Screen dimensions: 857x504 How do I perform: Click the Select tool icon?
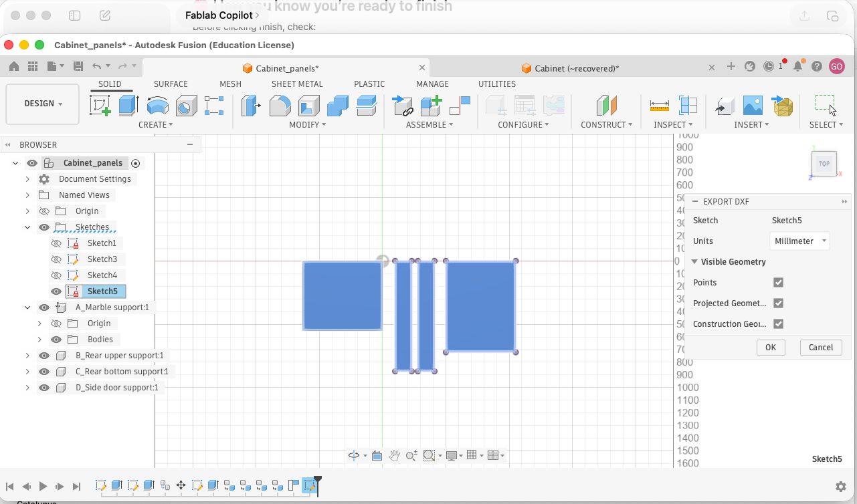pyautogui.click(x=826, y=106)
